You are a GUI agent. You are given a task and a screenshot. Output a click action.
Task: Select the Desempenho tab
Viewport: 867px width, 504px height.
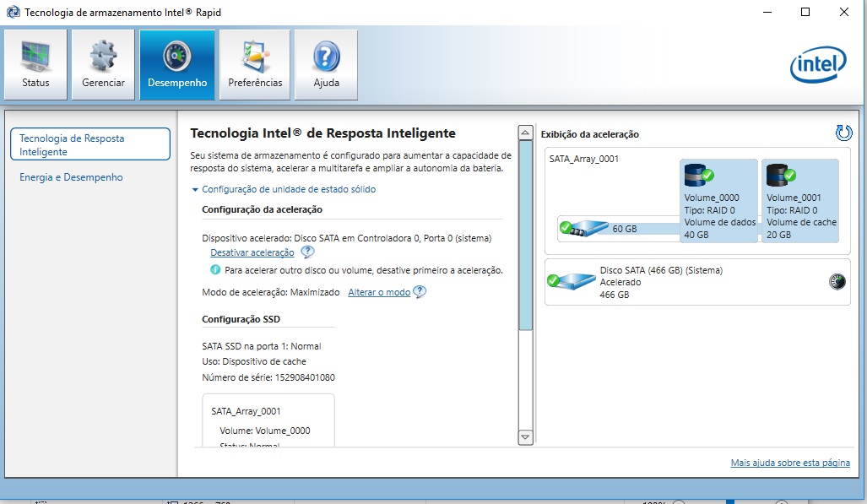(x=177, y=65)
